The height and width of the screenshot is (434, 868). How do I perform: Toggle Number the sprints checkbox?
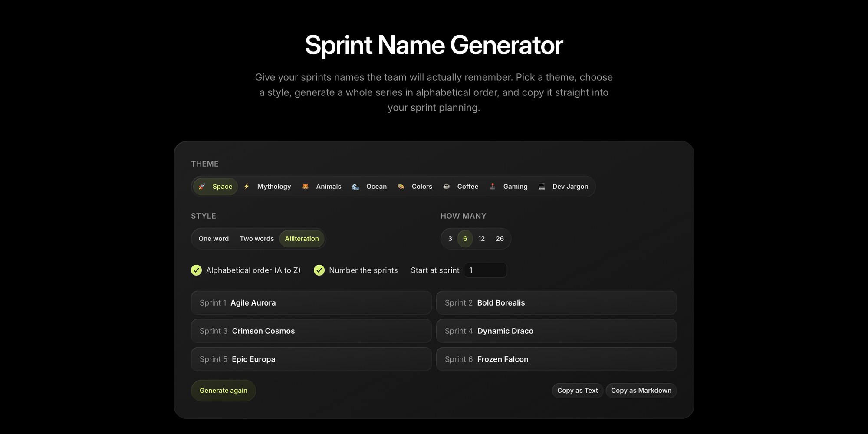click(319, 270)
